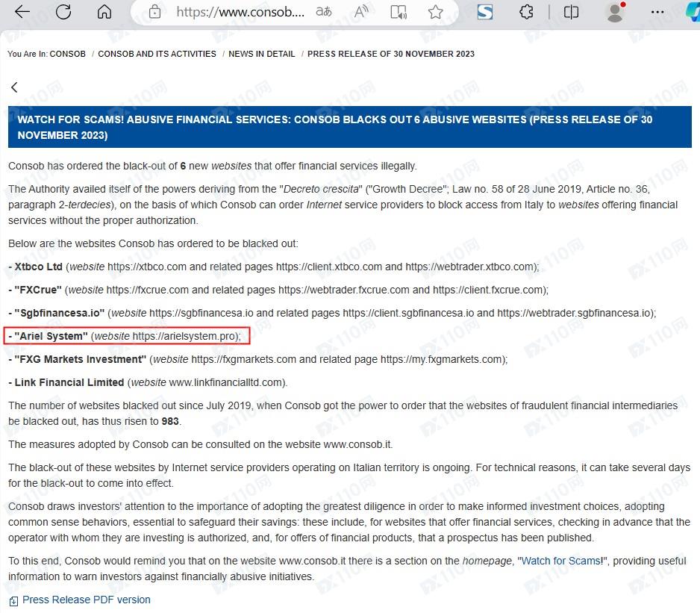Click the blue S extension icon
The height and width of the screenshot is (613, 700).
coord(485,12)
